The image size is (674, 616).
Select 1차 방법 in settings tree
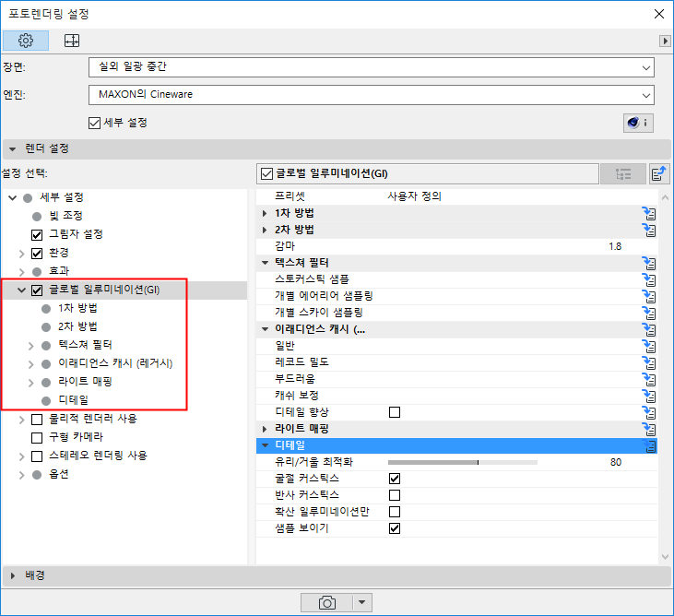77,308
